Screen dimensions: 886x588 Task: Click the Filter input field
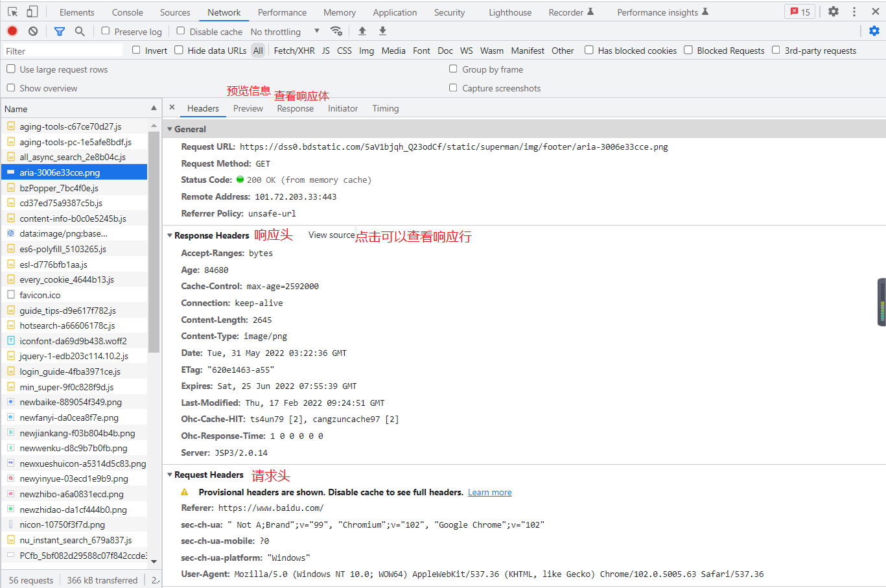click(x=62, y=51)
